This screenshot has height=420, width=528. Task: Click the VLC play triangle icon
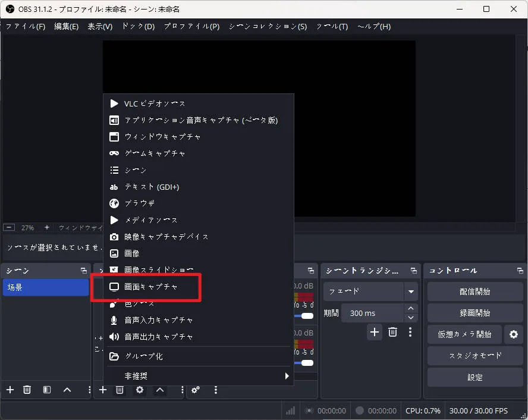114,104
